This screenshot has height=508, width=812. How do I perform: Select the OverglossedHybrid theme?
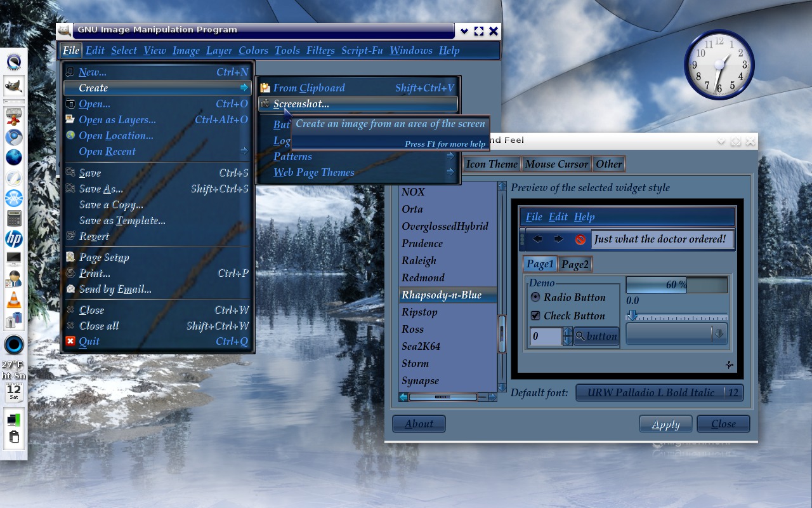(x=448, y=226)
